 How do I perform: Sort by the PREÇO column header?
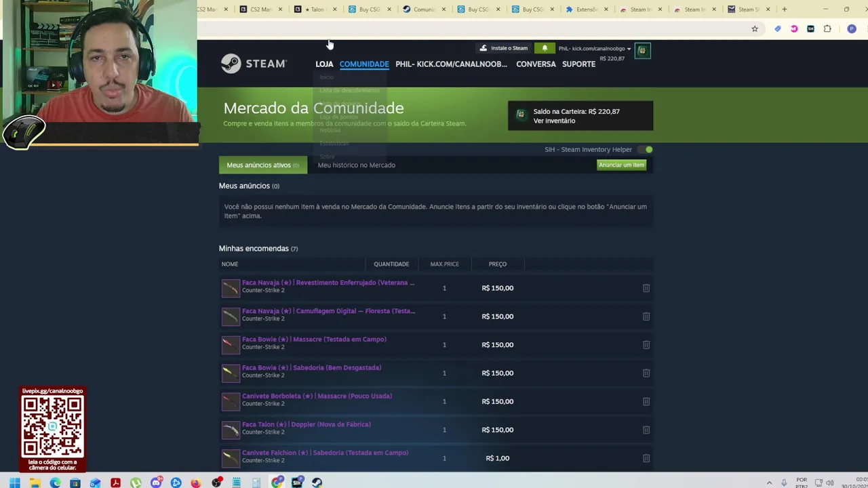pos(497,264)
